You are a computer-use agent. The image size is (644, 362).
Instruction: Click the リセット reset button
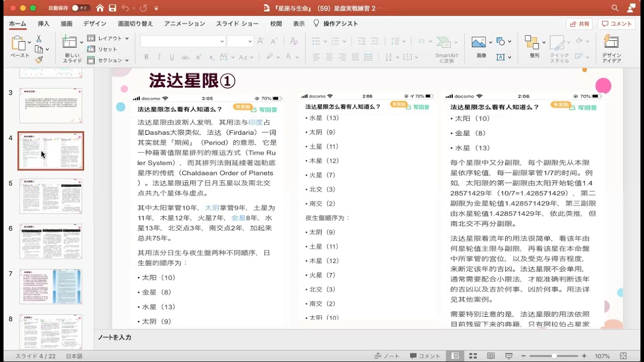coord(103,49)
